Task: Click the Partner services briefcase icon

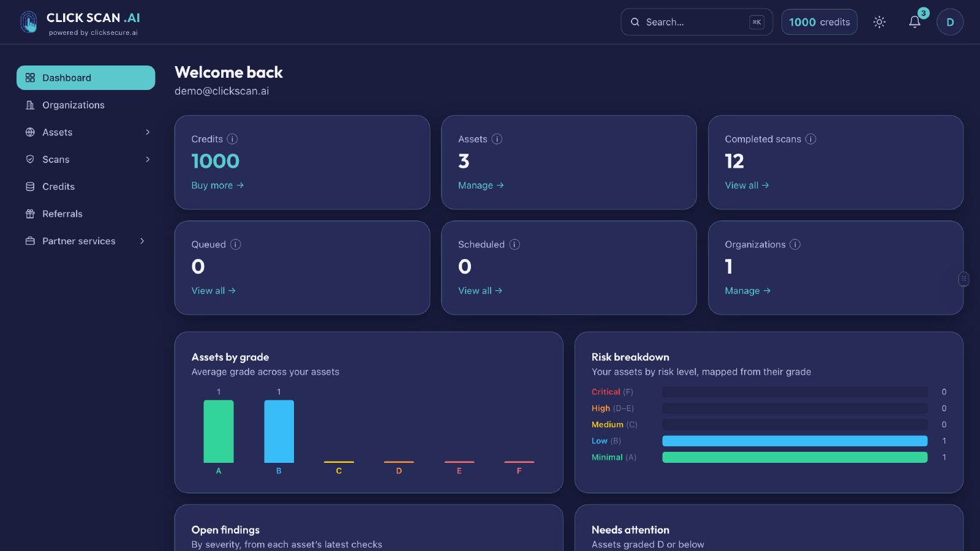Action: (30, 241)
